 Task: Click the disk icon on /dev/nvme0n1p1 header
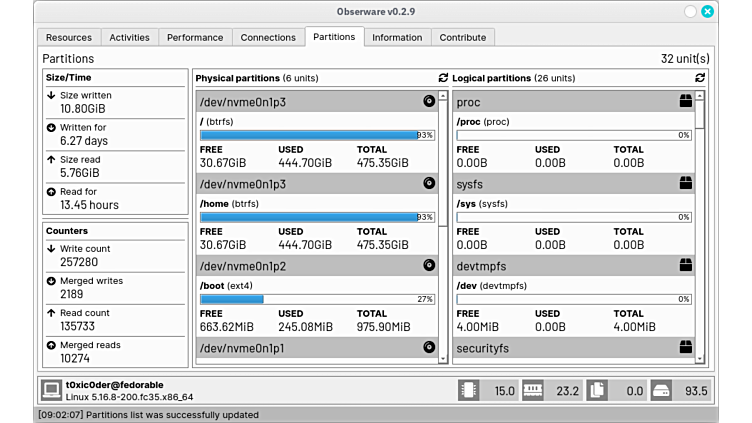pos(429,348)
